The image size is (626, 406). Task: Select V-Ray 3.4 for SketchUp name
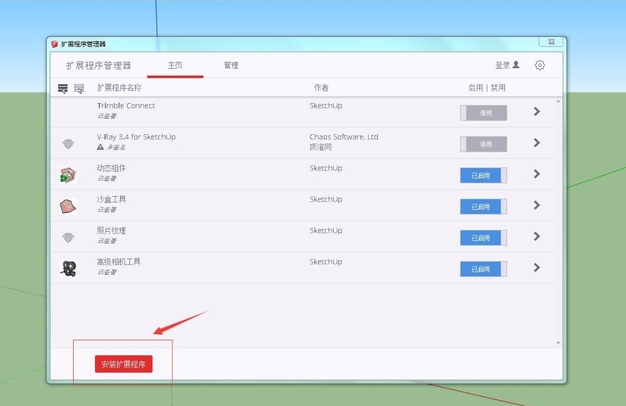(136, 137)
